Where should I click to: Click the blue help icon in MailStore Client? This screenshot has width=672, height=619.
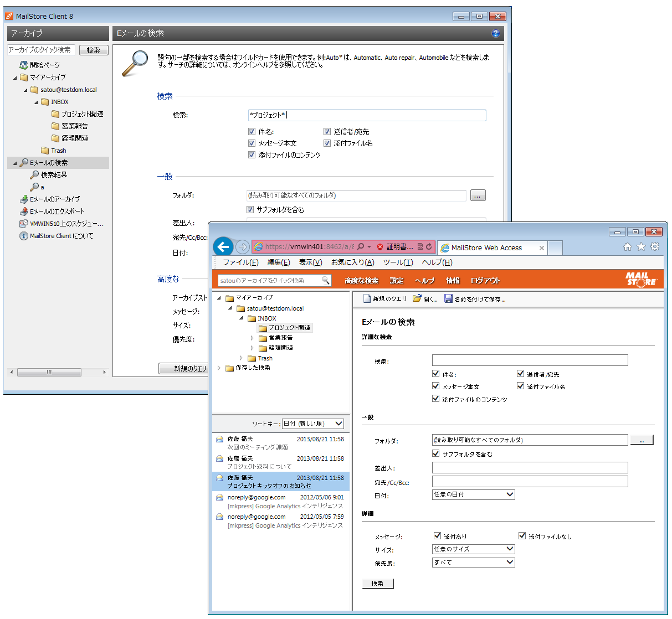coord(495,33)
